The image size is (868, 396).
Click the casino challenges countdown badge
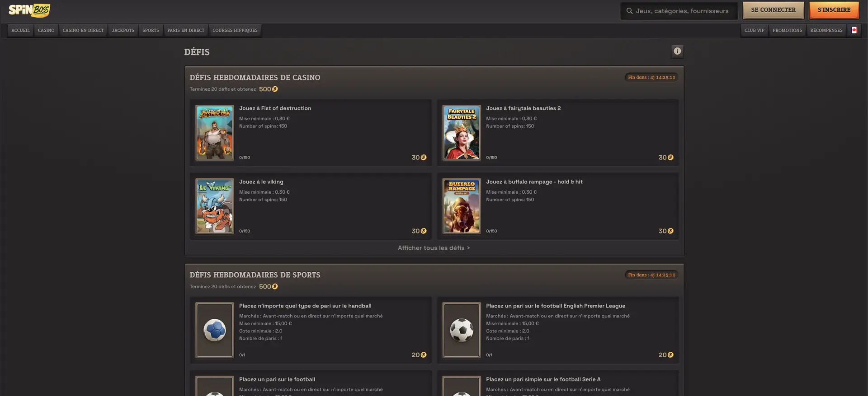651,77
